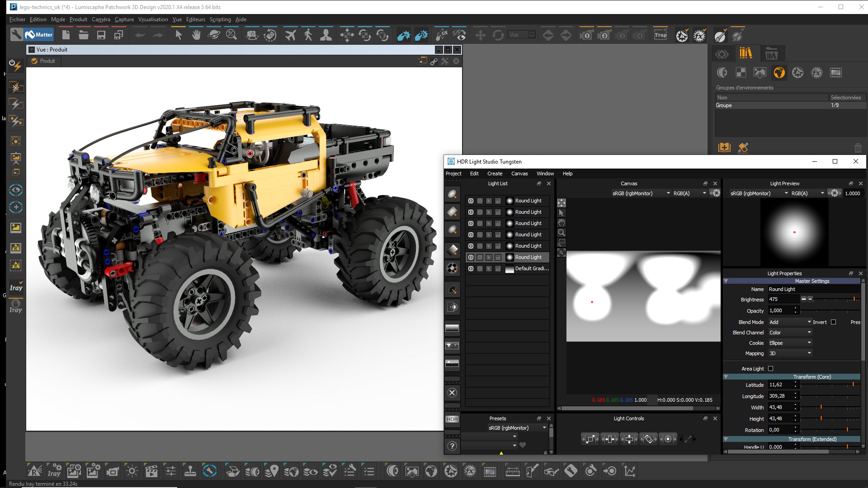Select the hand pan tool in toolbar
The height and width of the screenshot is (488, 868).
pos(196,35)
